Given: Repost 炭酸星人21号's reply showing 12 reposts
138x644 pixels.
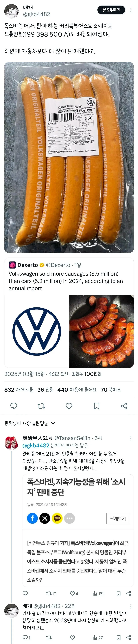Looking at the screenshot, I should [x=51, y=593].
